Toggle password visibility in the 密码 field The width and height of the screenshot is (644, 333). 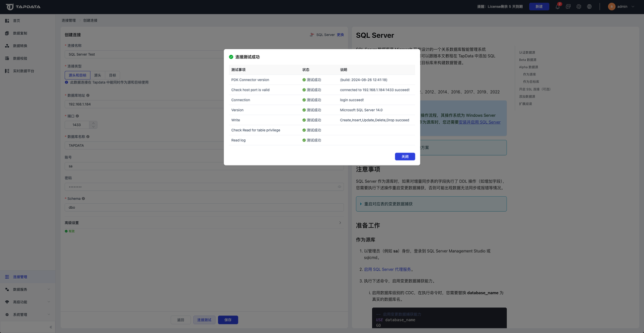point(339,186)
